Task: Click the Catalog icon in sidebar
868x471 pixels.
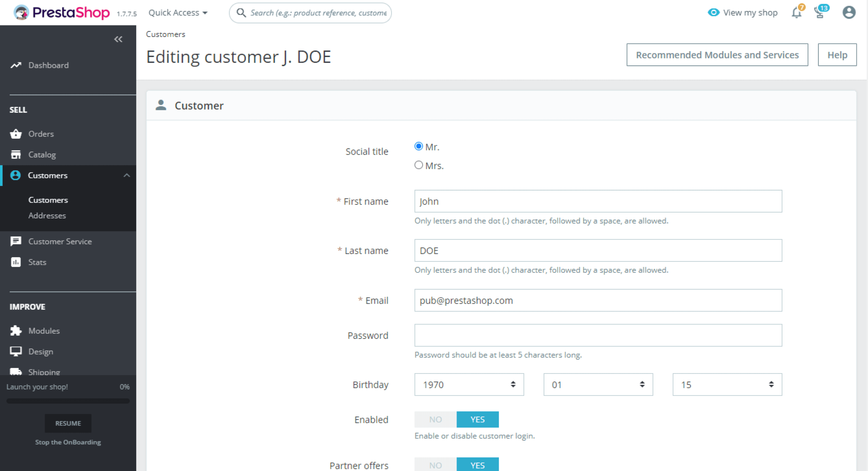Action: click(16, 154)
